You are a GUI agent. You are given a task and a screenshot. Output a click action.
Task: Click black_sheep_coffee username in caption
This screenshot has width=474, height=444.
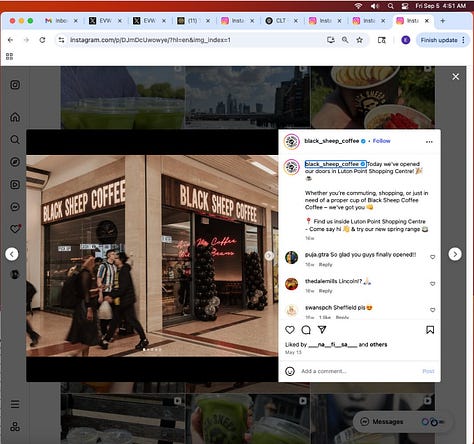tap(332, 164)
